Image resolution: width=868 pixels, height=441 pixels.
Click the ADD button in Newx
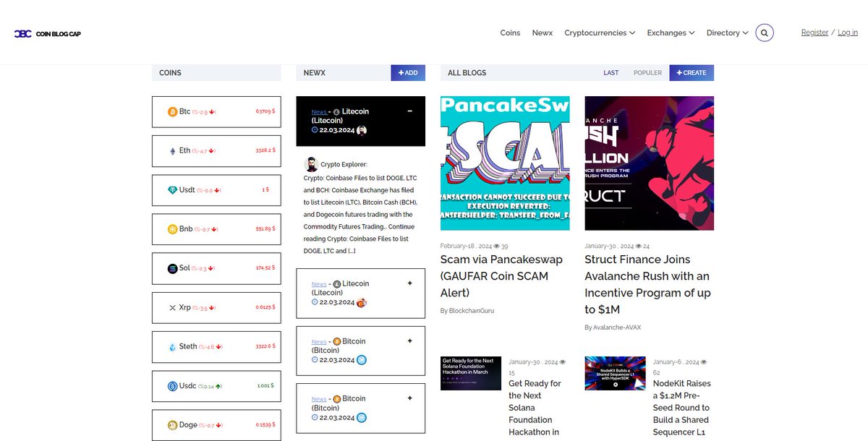point(408,73)
